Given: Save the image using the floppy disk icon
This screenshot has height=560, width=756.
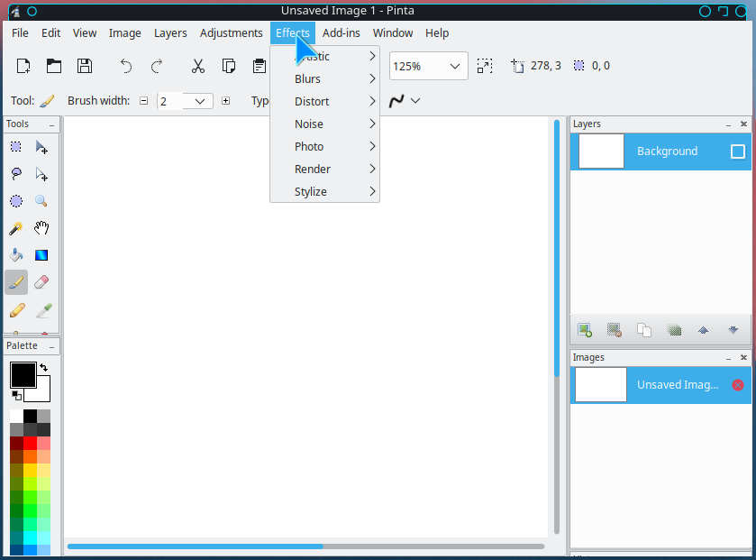Looking at the screenshot, I should pyautogui.click(x=85, y=66).
